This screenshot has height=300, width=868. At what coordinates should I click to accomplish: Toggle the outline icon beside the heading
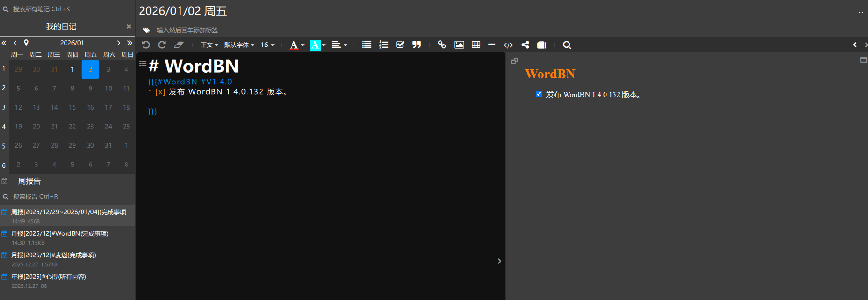pos(142,64)
